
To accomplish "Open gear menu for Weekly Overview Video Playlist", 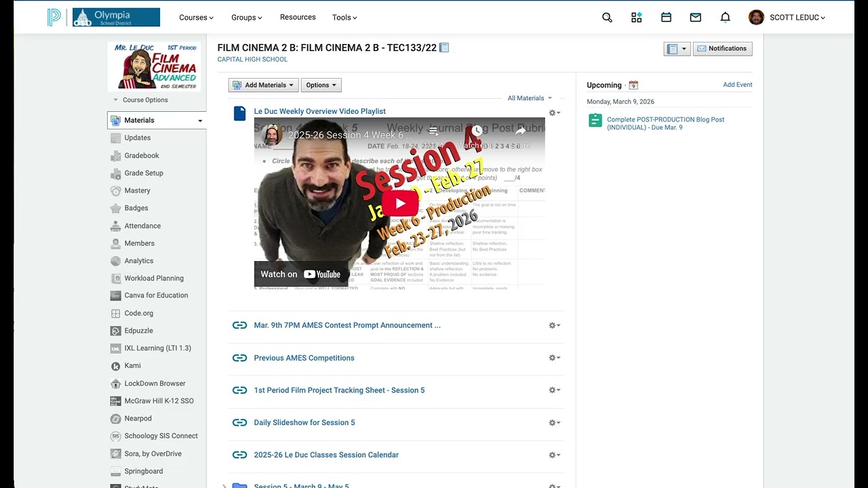I will [x=554, y=113].
